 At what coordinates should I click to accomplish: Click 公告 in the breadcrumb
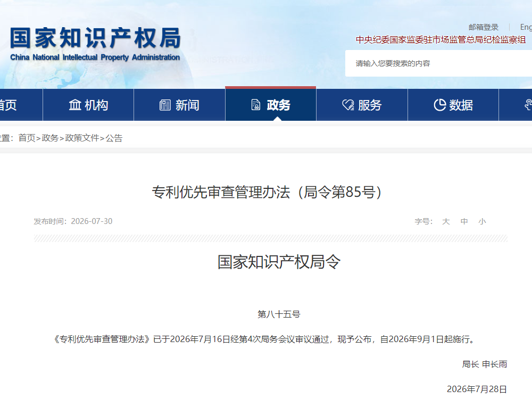click(x=114, y=138)
